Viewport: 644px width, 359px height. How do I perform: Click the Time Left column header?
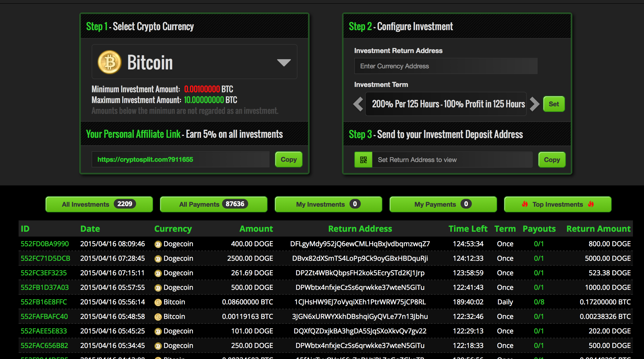[x=468, y=229]
